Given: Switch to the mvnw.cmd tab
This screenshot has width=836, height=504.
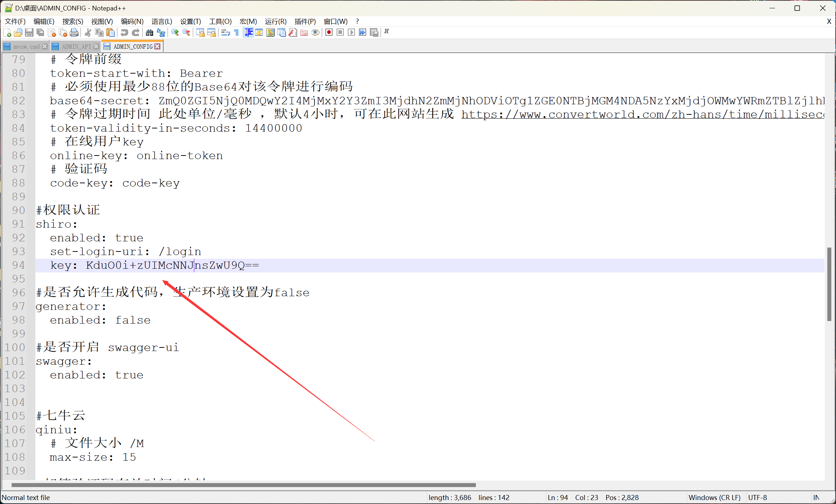Looking at the screenshot, I should 26,47.
